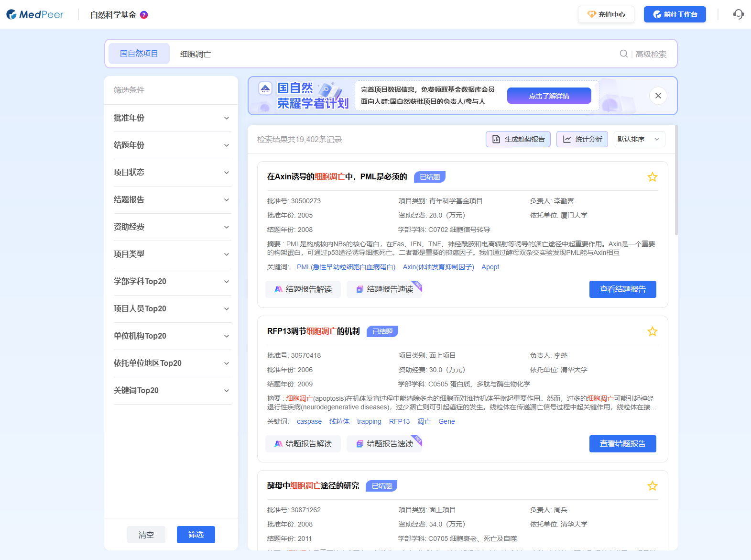Open 结题报告解读 for Axin project
This screenshot has height=560, width=751.
pyautogui.click(x=303, y=289)
